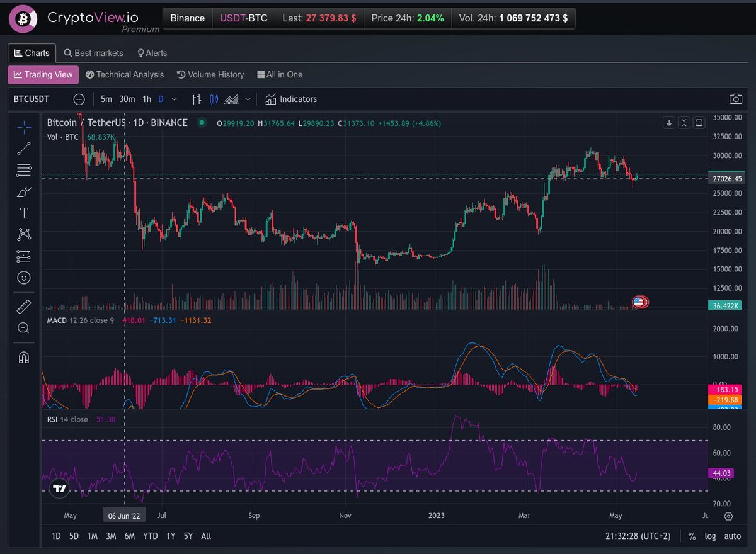Image resolution: width=756 pixels, height=554 pixels.
Task: Switch to Trading View
Action: 43,74
